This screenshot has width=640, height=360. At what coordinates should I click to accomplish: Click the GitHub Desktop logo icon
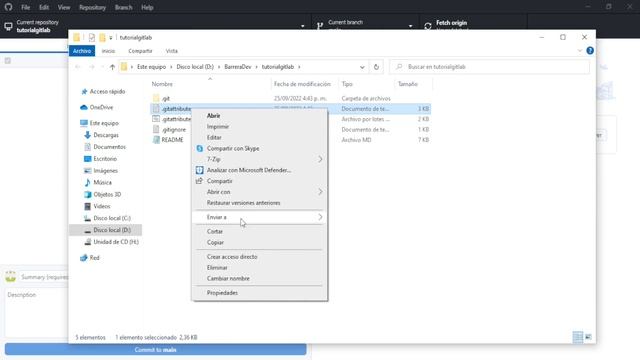tap(8, 7)
